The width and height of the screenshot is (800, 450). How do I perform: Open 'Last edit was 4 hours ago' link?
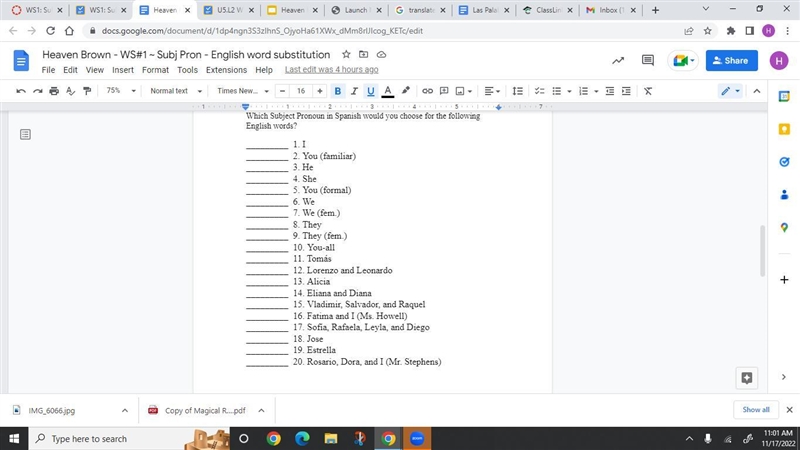coord(332,69)
